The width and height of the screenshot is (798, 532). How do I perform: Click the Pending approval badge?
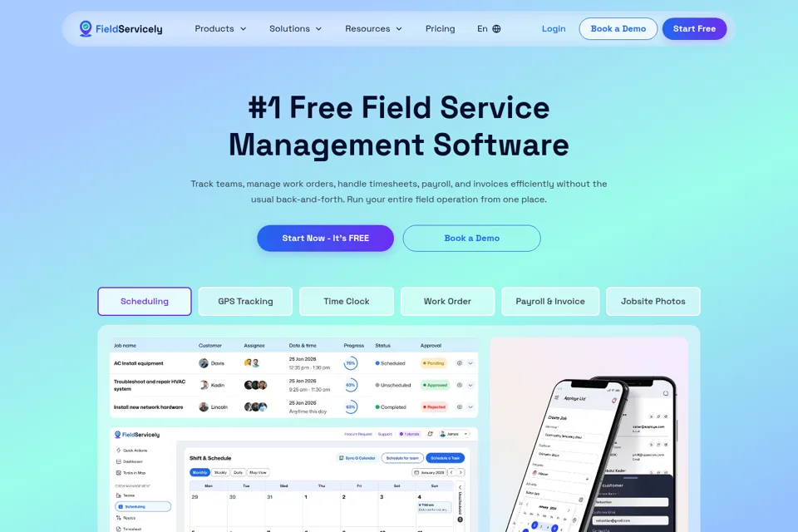tap(434, 363)
